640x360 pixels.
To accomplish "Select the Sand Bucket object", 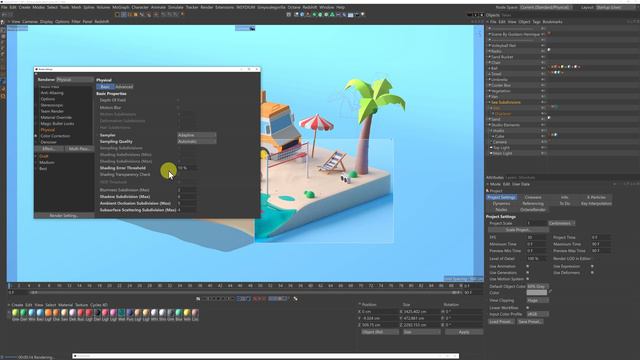I will [502, 57].
